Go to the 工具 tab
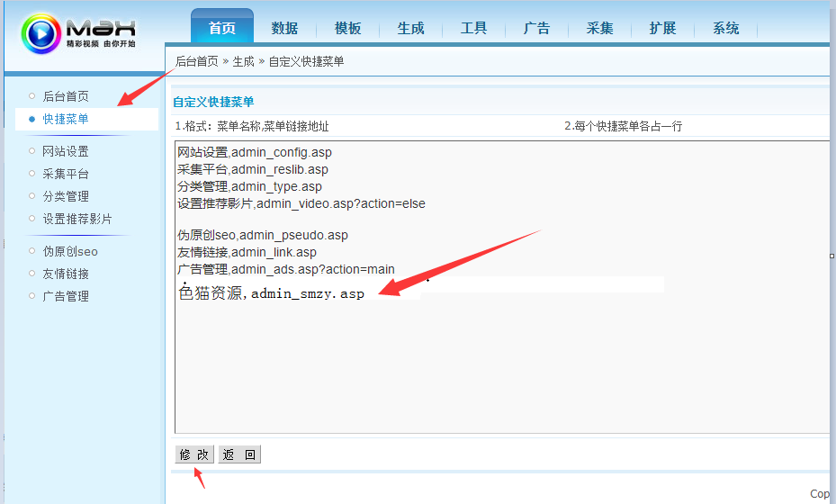This screenshot has height=504, width=836. [474, 28]
